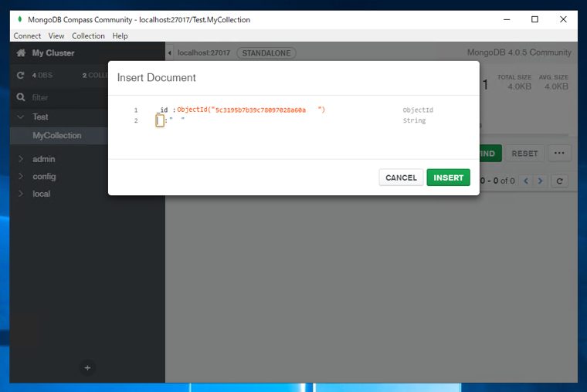Click the My Cluster home icon
The width and height of the screenshot is (587, 392).
(x=21, y=52)
